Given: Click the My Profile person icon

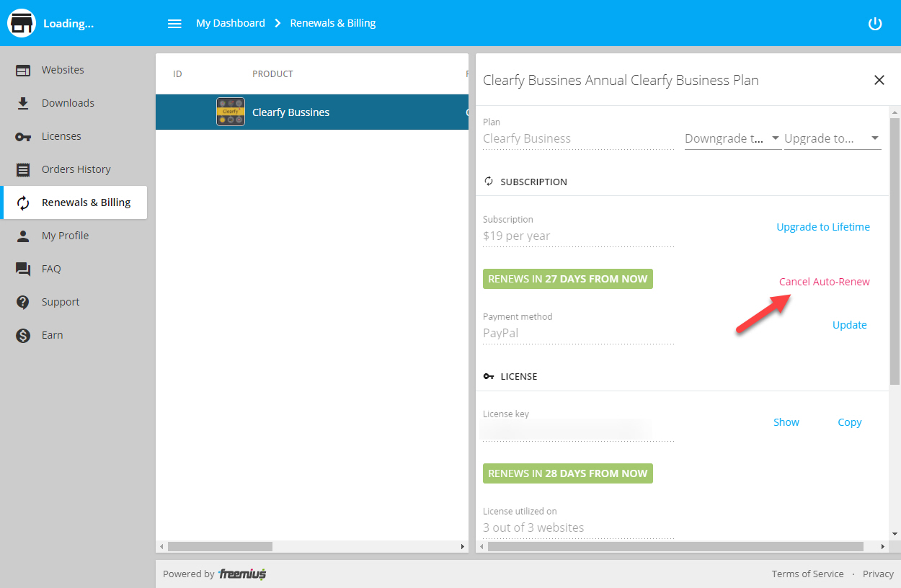Looking at the screenshot, I should pos(23,236).
